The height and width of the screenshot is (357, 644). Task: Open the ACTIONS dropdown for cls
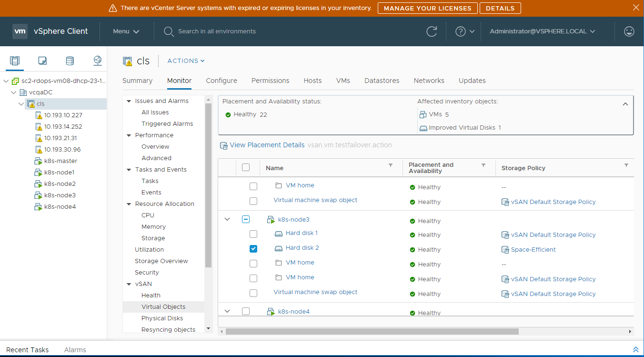(186, 61)
